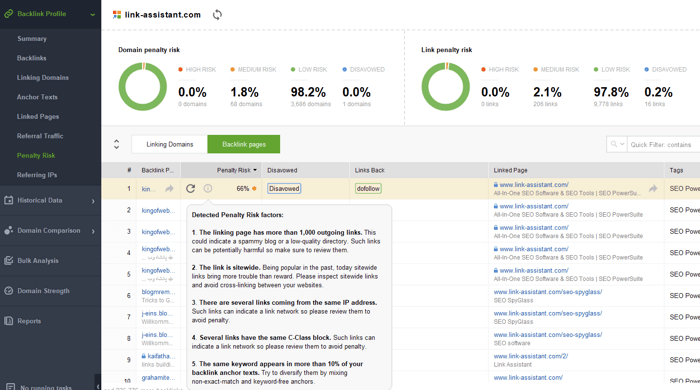This screenshot has width=700, height=390.
Task: Click the share arrow in row 1 Linked Page
Action: pos(653,189)
